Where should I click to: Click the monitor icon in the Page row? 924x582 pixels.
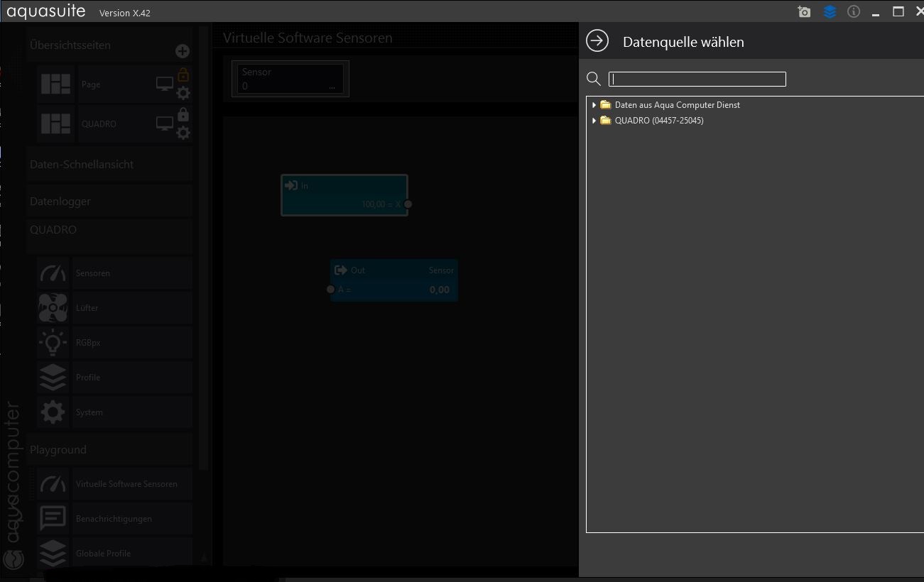pos(165,84)
